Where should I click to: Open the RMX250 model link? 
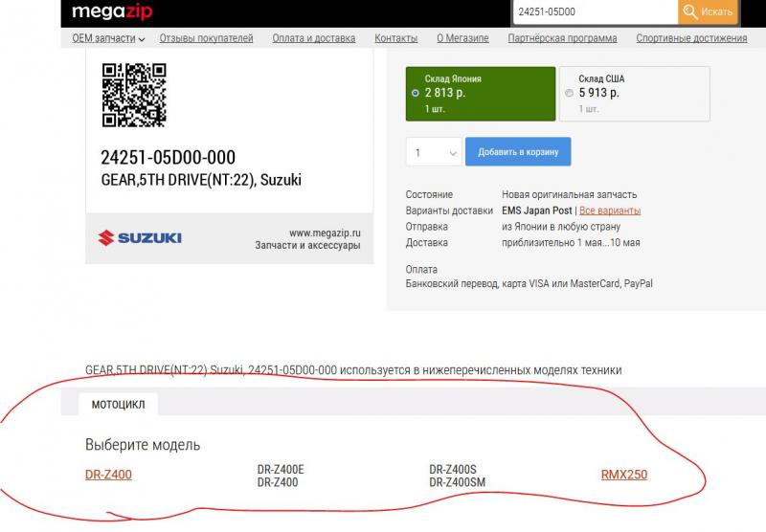point(624,475)
